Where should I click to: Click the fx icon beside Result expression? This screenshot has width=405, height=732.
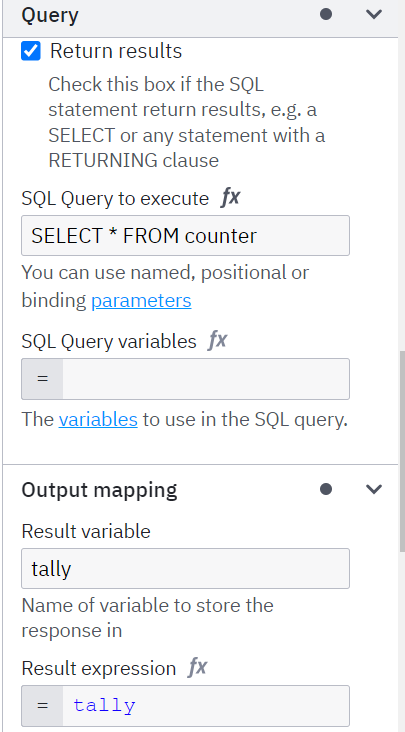(197, 668)
